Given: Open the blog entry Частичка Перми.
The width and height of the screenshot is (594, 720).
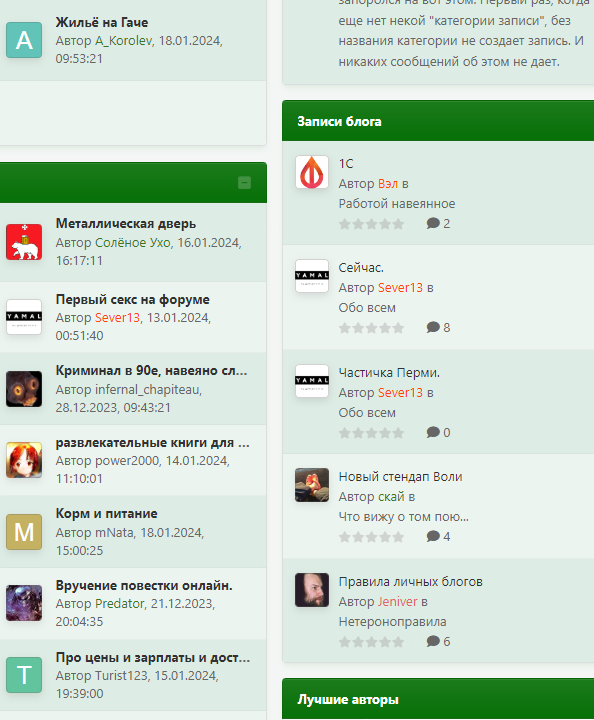Looking at the screenshot, I should (389, 372).
